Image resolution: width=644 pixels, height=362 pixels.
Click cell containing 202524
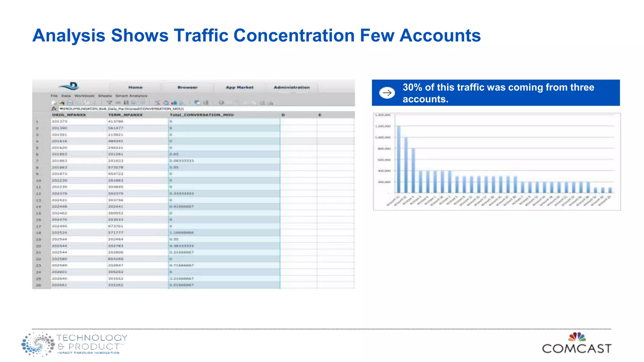[x=79, y=233]
